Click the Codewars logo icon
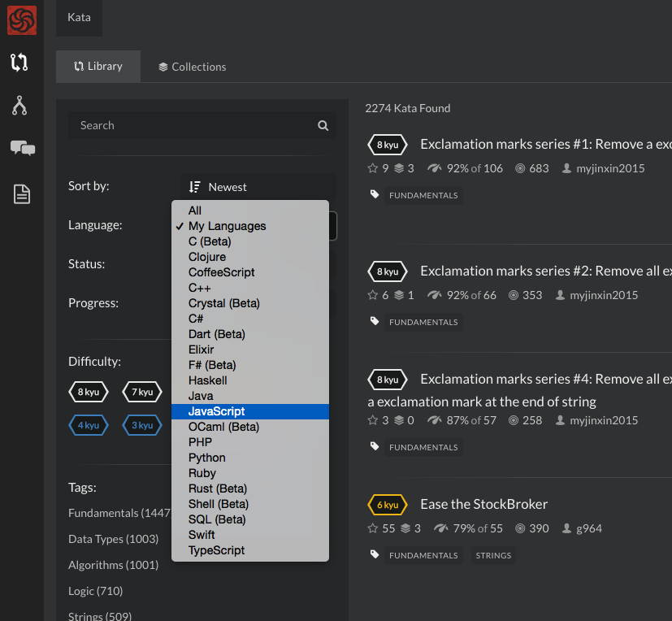 coord(22,20)
